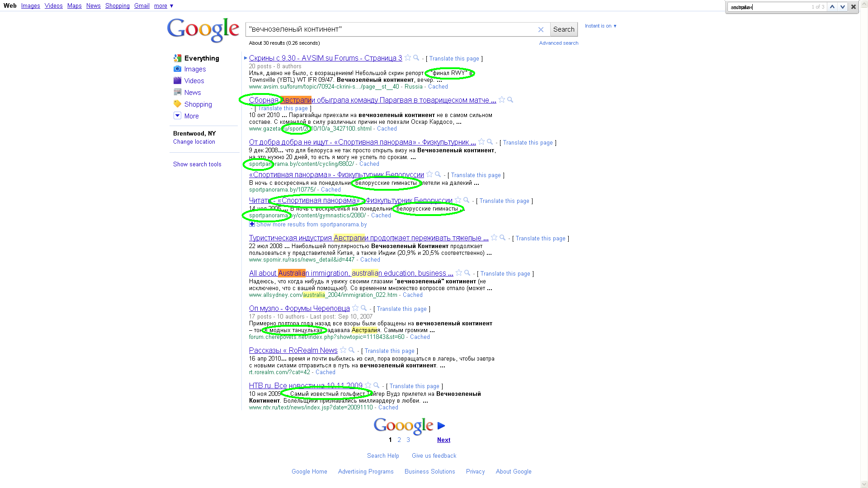Translate the НТВ.ru result page

[415, 386]
